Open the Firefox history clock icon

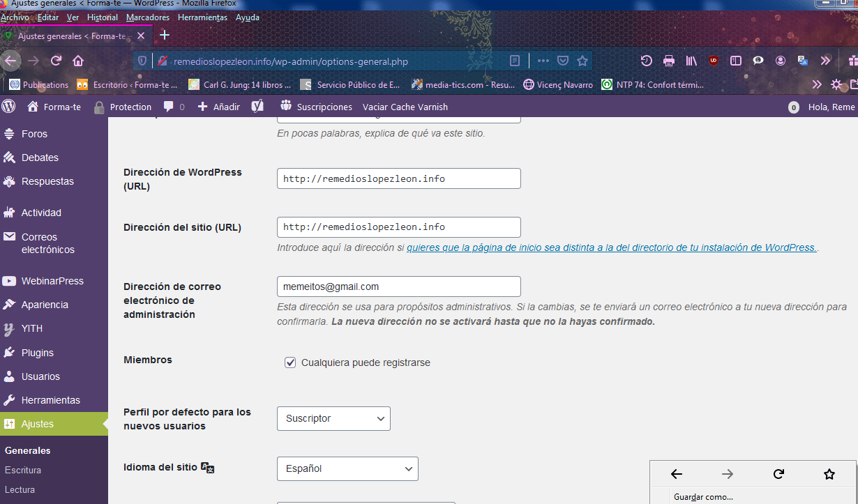tap(647, 61)
